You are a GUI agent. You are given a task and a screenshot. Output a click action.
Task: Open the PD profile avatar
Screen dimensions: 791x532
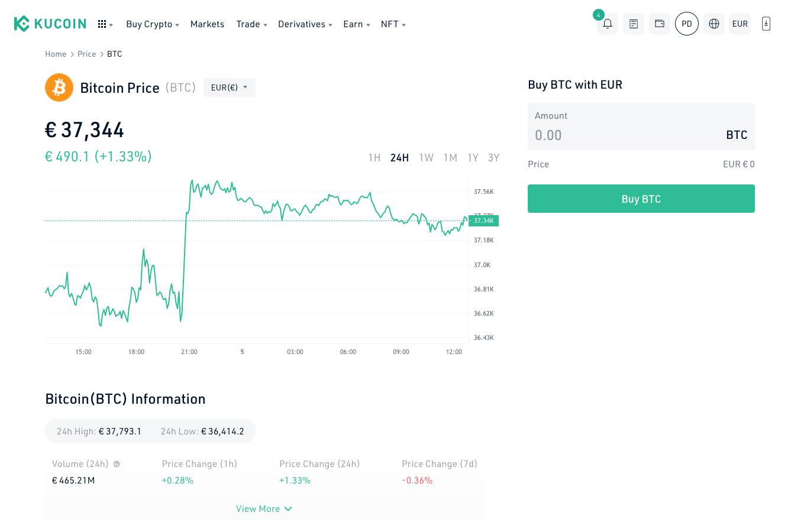(x=687, y=24)
